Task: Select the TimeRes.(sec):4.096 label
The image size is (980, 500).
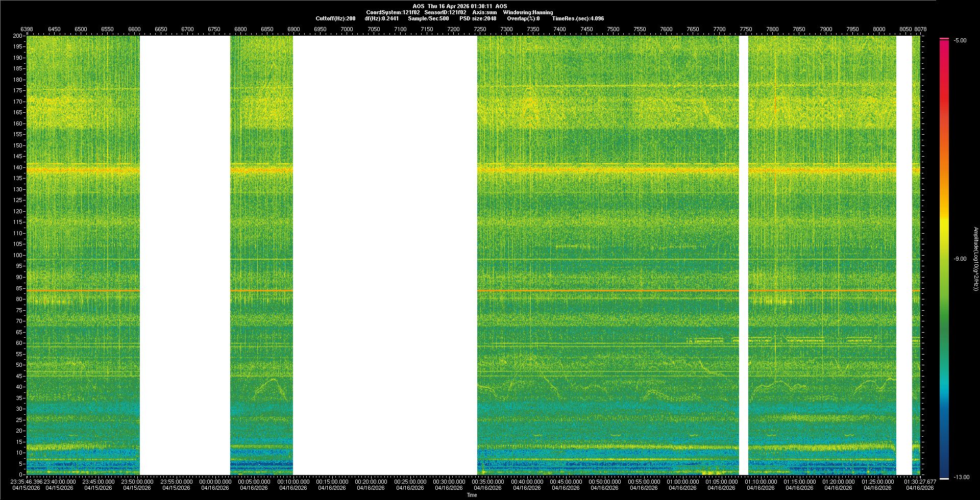Action: point(578,18)
